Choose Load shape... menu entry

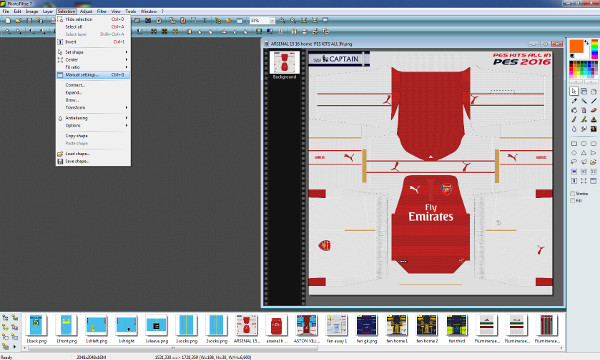(93, 153)
